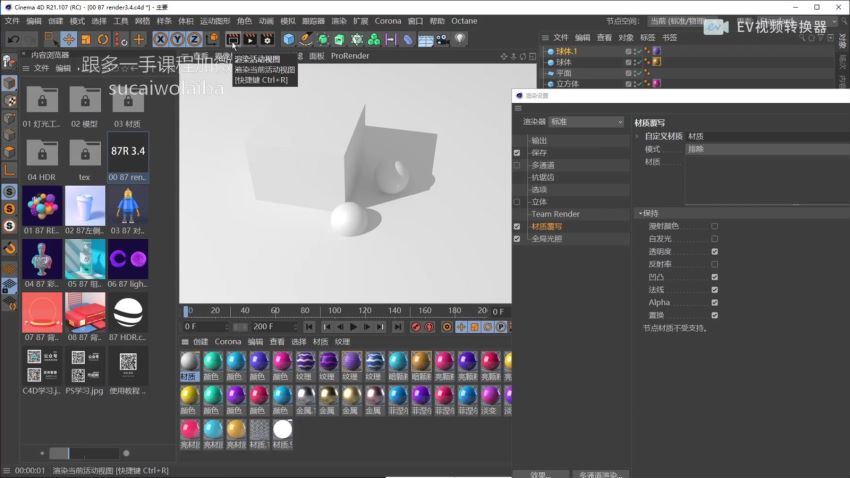850x478 pixels.
Task: Go to end of animation button
Action: coord(398,327)
